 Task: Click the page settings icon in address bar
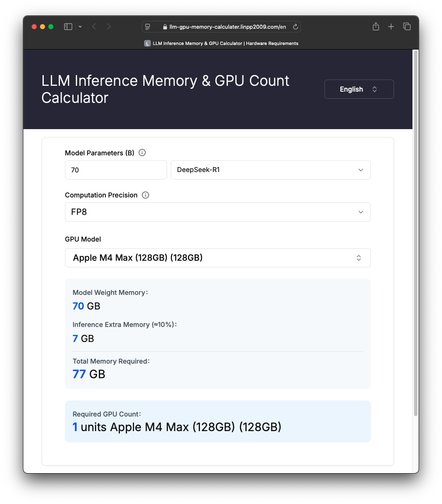click(147, 27)
